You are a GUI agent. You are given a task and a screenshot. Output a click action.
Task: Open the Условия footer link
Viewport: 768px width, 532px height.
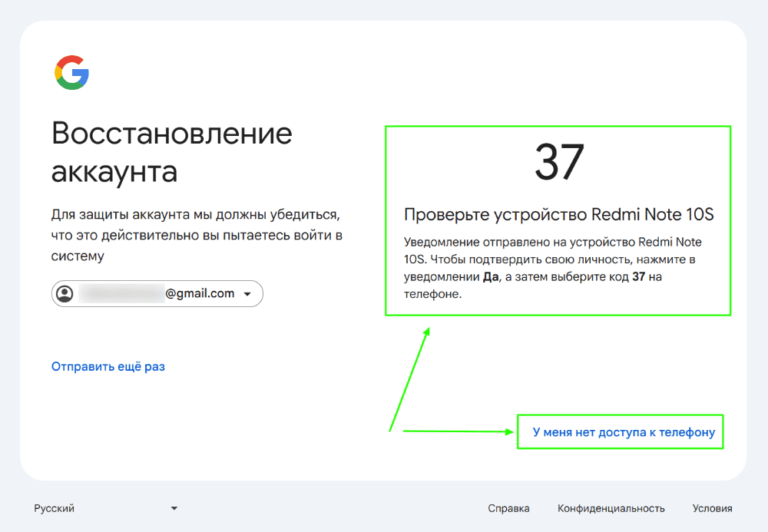pyautogui.click(x=712, y=508)
